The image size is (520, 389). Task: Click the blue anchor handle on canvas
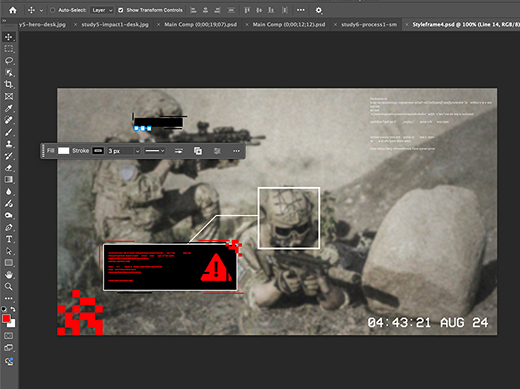(143, 128)
